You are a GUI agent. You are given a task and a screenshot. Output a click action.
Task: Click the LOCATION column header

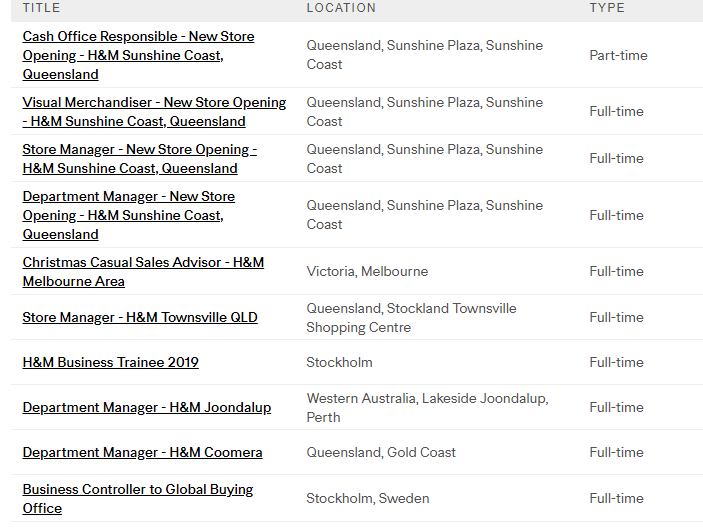tap(341, 8)
